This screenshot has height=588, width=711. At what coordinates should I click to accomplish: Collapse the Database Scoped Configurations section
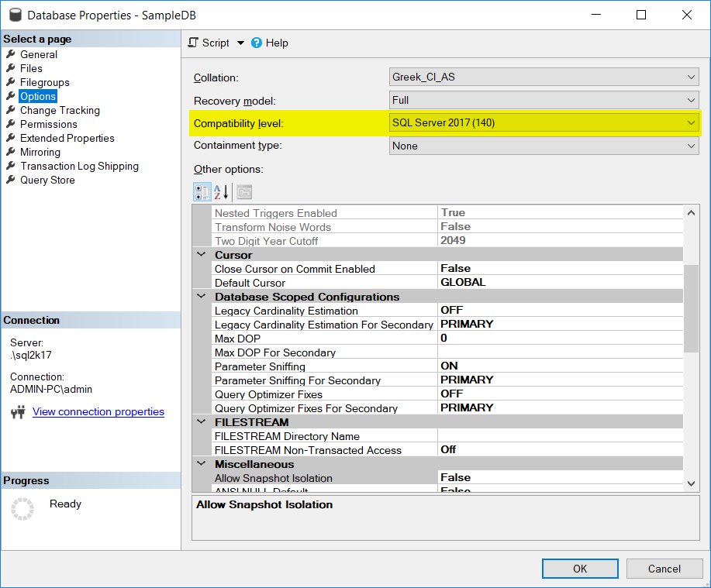(x=202, y=296)
